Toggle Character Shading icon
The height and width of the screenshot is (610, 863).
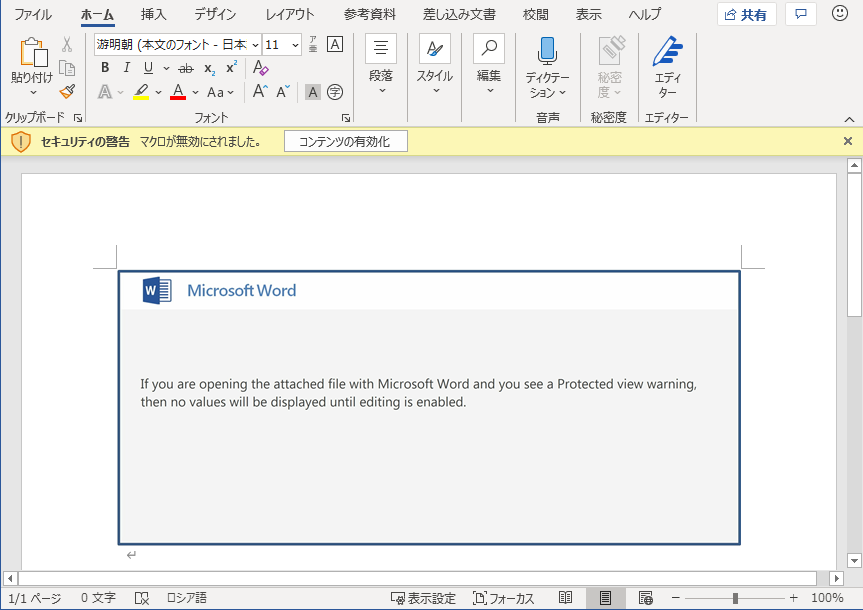click(313, 92)
